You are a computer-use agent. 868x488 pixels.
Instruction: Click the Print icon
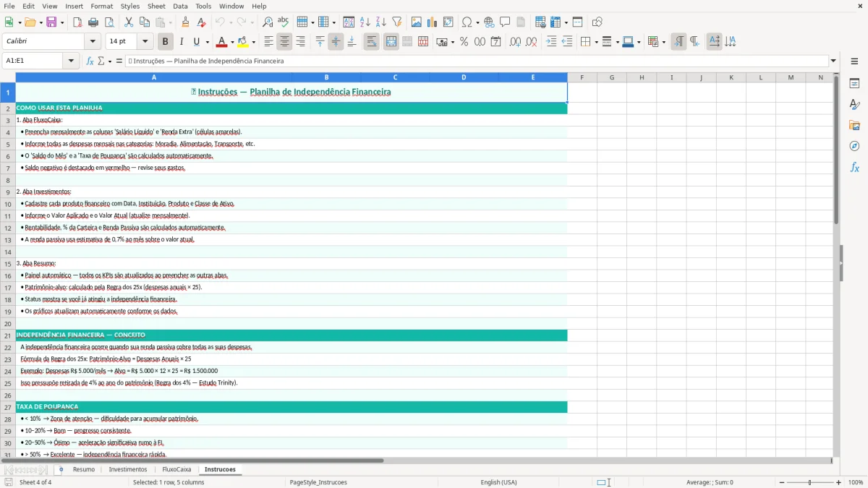tap(93, 22)
